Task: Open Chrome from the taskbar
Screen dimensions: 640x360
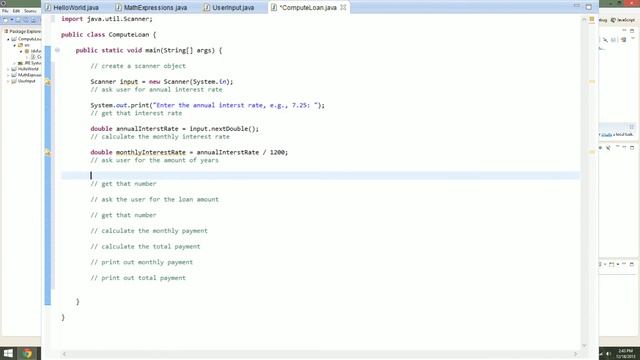Action: [x=27, y=353]
